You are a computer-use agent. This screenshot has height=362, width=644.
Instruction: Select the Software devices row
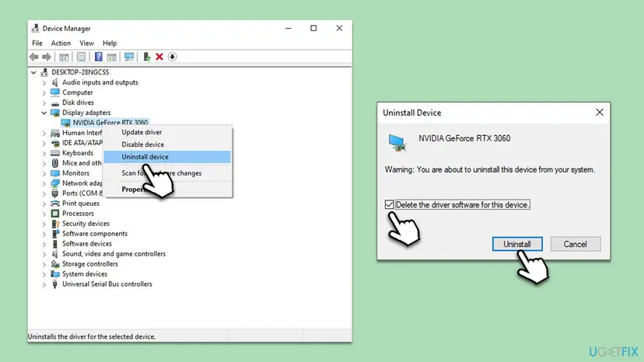(86, 244)
